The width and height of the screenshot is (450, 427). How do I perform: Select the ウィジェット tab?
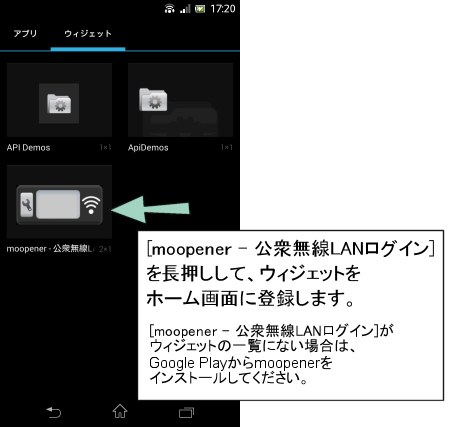coord(88,34)
